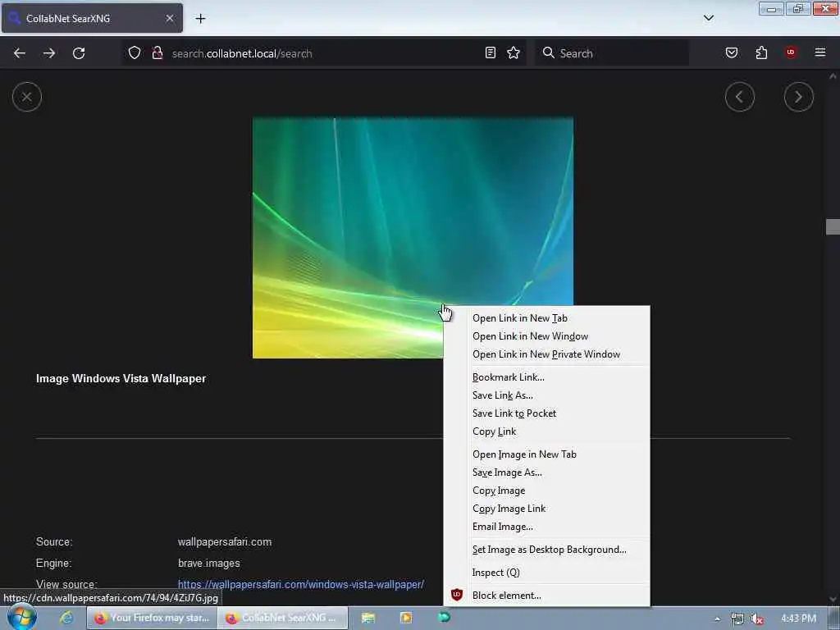The image size is (840, 630).
Task: Go back with the browser back arrow
Action: tap(20, 53)
